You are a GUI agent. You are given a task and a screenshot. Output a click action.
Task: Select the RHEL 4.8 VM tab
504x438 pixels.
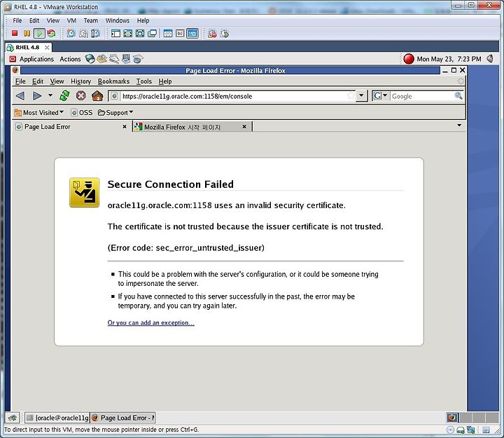pos(27,48)
